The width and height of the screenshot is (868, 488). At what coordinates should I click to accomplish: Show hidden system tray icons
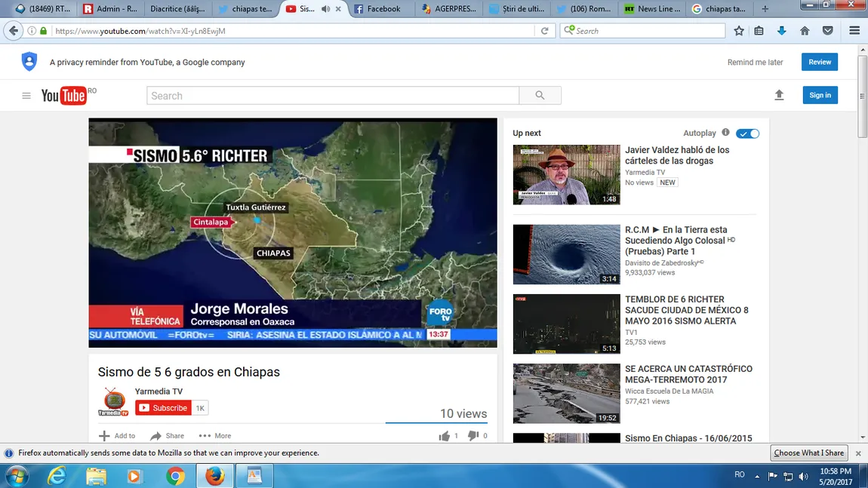click(x=757, y=476)
